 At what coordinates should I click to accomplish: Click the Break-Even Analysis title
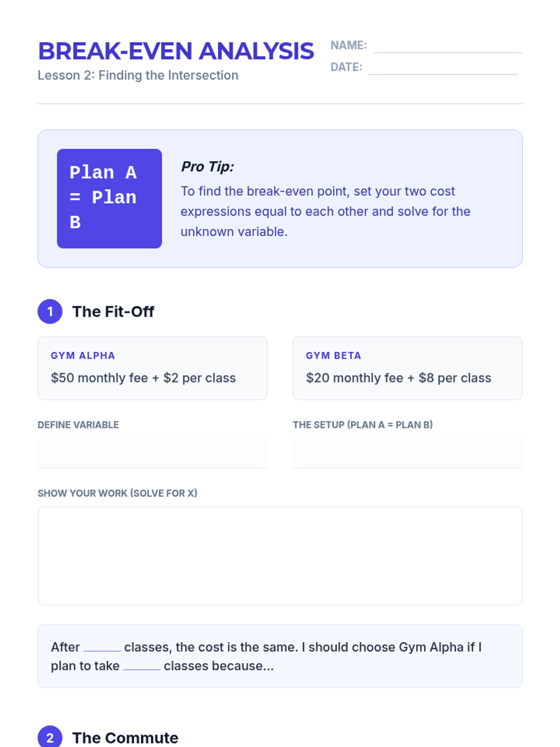tap(176, 51)
